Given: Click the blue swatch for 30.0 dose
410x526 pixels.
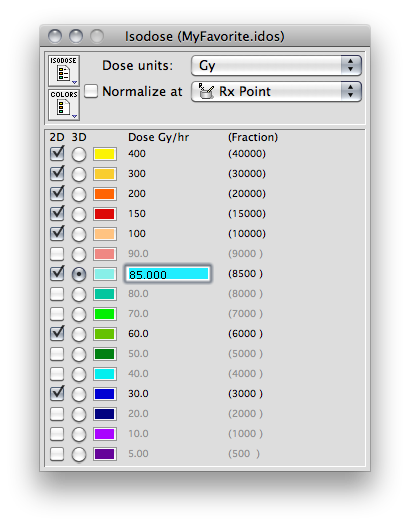Looking at the screenshot, I should [105, 394].
